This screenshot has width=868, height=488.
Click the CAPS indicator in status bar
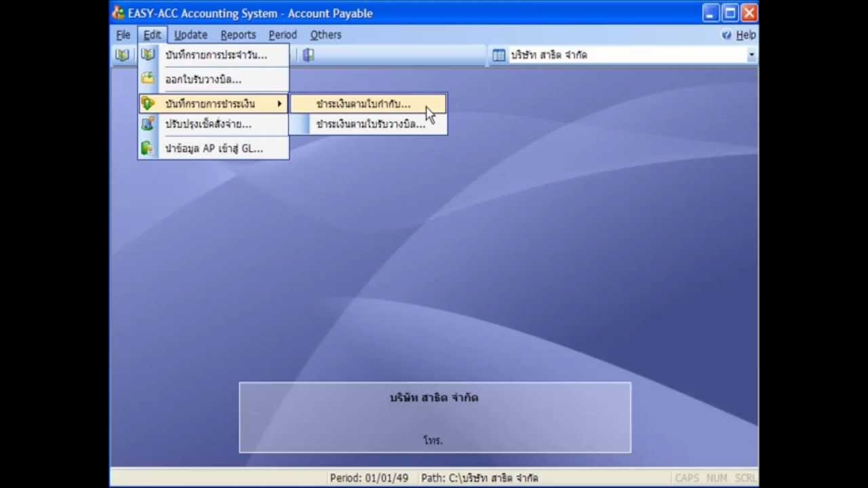(x=686, y=478)
